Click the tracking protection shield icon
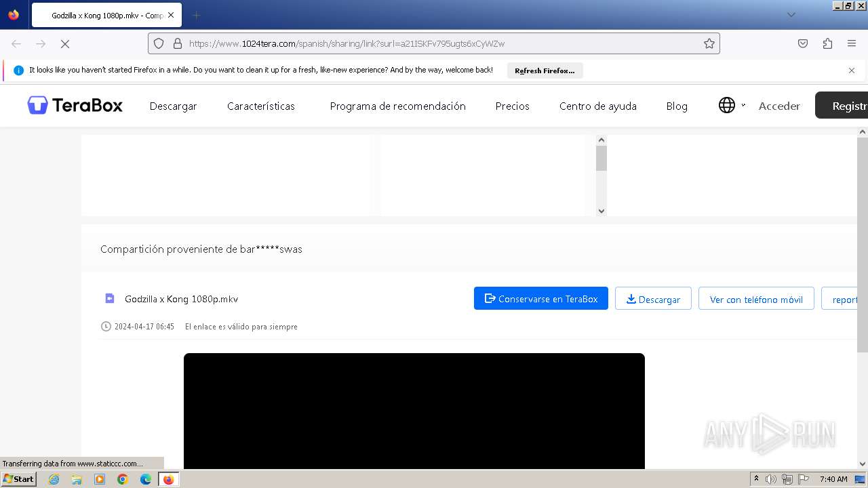This screenshot has width=868, height=488. 159,43
